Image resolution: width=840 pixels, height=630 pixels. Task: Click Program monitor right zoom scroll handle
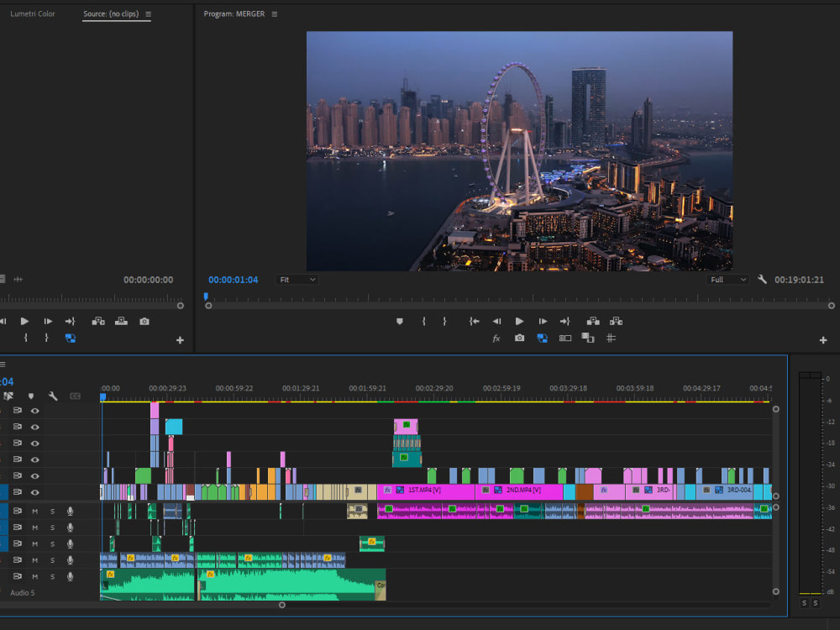click(x=832, y=306)
